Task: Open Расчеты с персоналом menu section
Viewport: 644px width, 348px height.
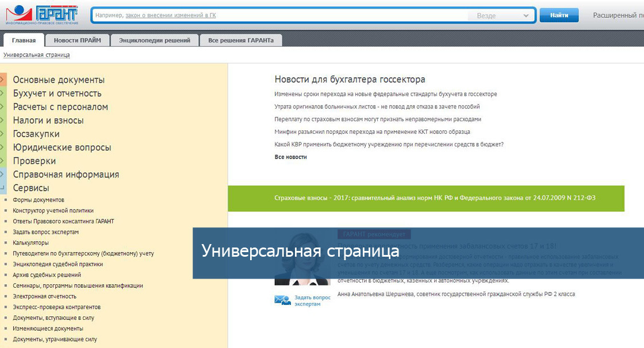Action: pos(60,107)
